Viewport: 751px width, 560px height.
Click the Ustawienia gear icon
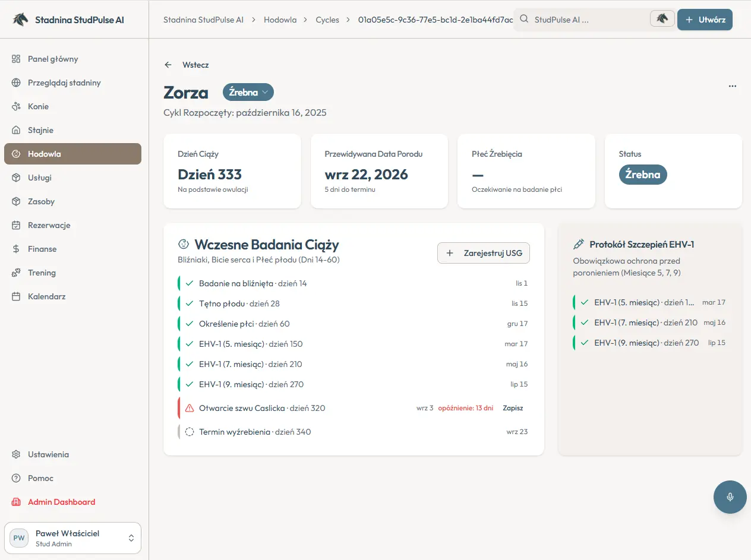pyautogui.click(x=16, y=454)
